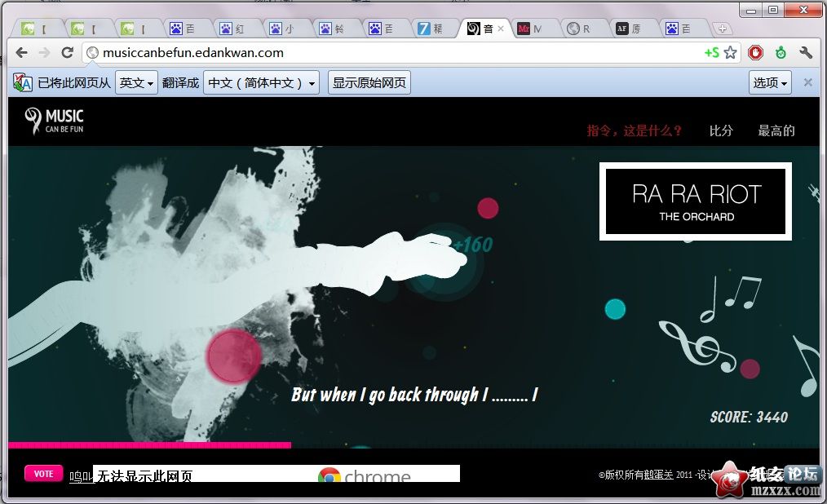Open the red stop-hand ad blocker extension

[755, 53]
